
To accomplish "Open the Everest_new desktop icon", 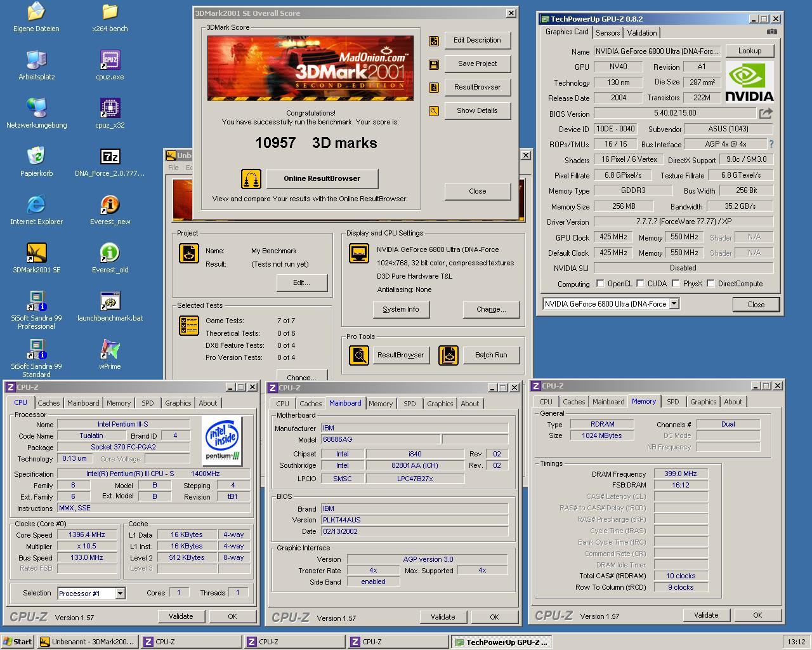I will pos(110,205).
